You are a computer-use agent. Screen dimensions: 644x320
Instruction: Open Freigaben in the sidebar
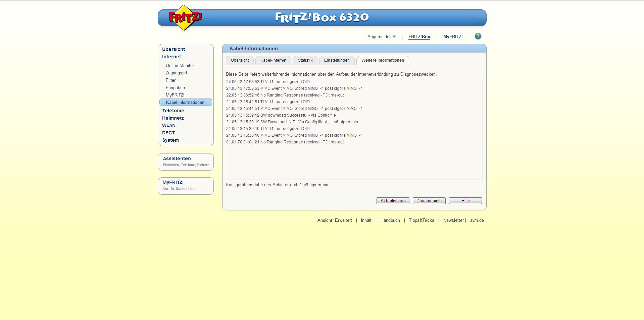point(175,88)
